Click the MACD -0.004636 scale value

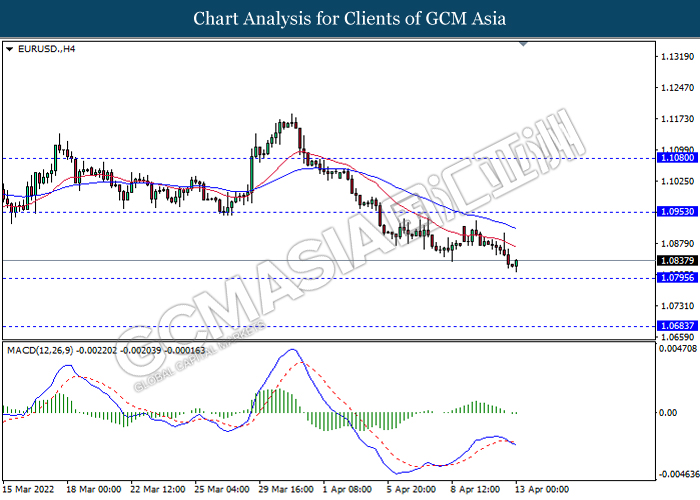[678, 474]
